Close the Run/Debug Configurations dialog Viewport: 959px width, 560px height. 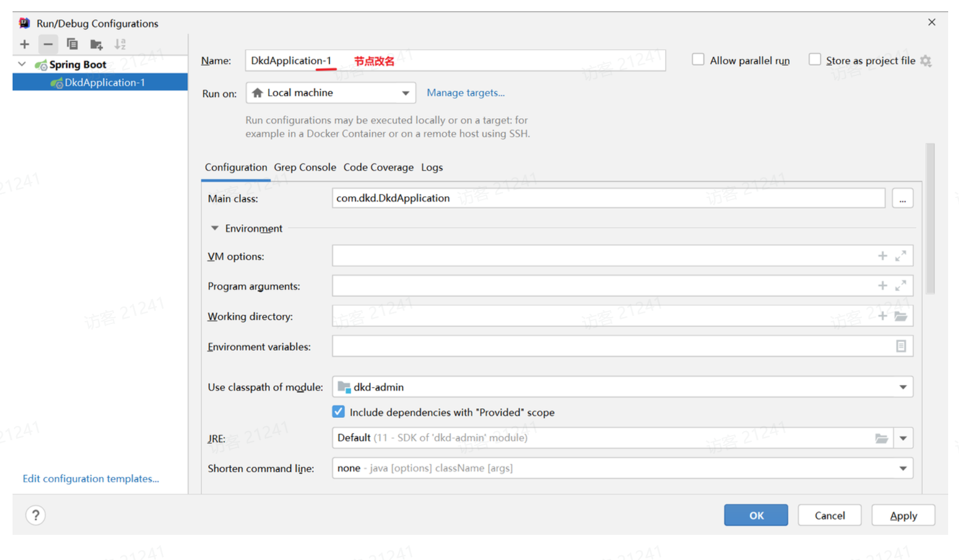(x=932, y=22)
